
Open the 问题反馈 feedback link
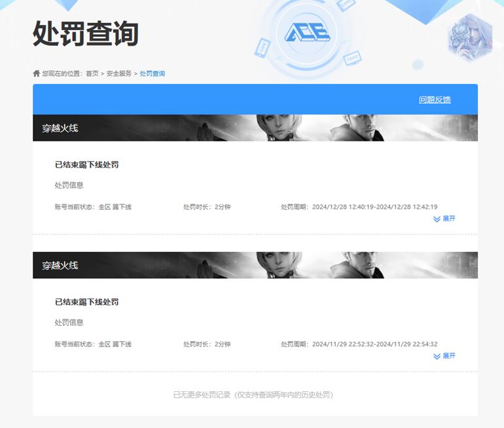(435, 99)
